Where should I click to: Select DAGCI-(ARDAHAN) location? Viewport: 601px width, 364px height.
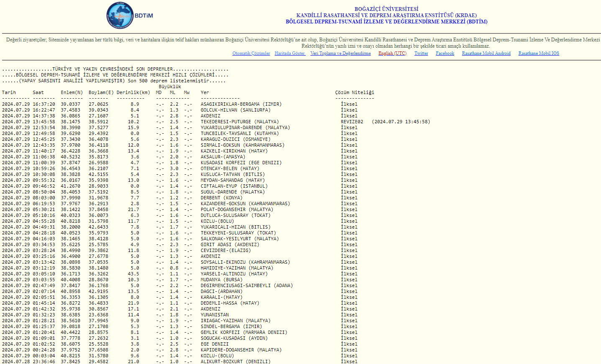click(x=221, y=292)
